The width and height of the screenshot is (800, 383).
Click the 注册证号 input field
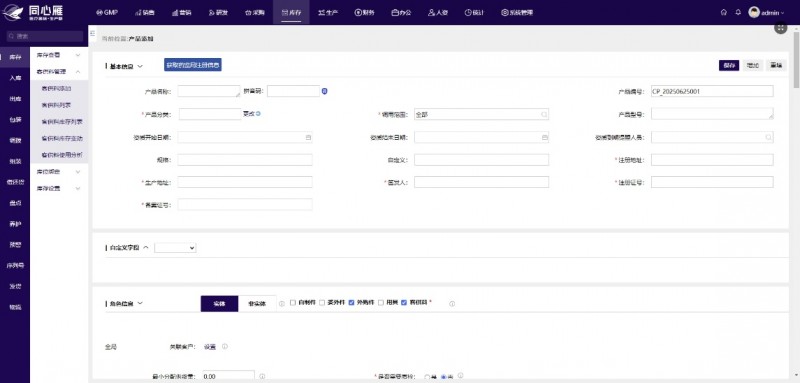point(712,182)
